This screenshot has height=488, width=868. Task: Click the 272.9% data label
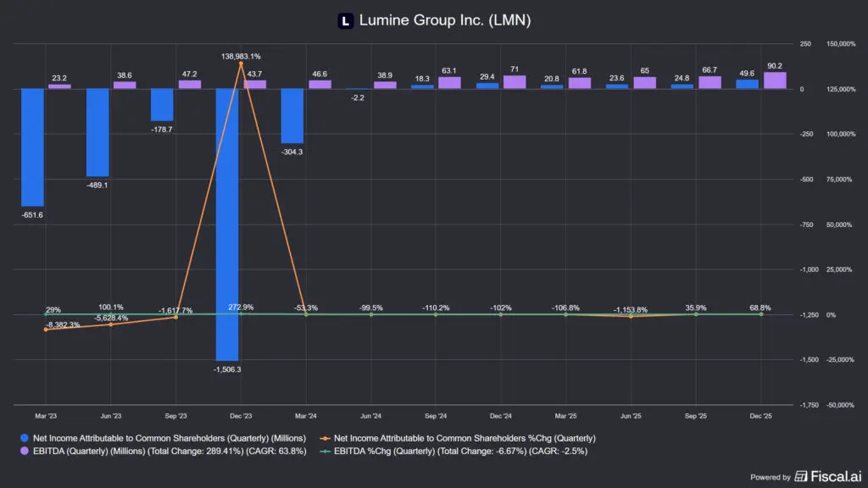(241, 307)
